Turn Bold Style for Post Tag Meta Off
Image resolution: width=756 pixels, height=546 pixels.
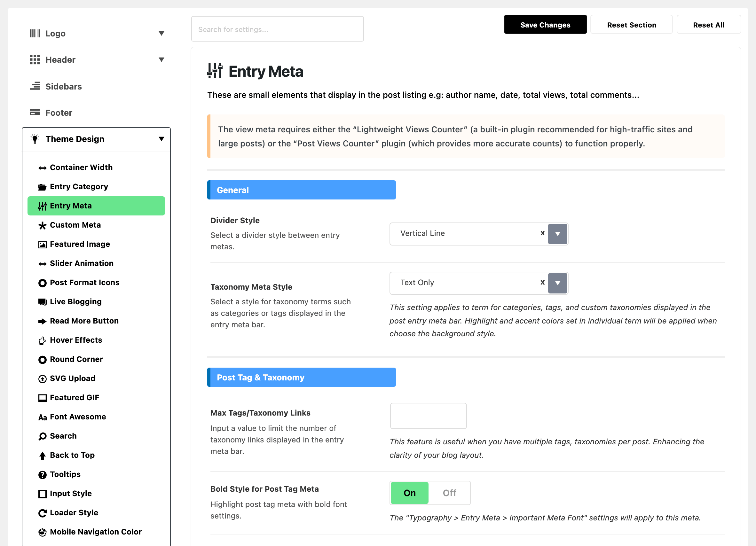coord(449,493)
